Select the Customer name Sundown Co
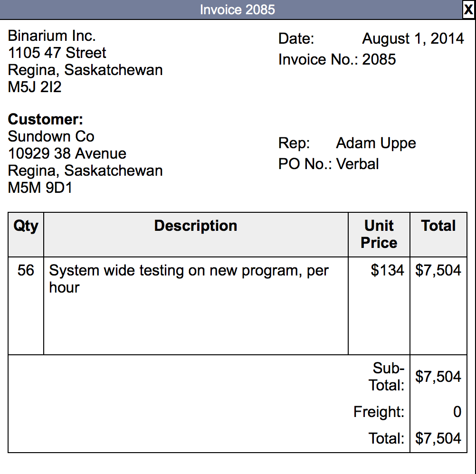The height and width of the screenshot is (474, 476). pyautogui.click(x=51, y=136)
